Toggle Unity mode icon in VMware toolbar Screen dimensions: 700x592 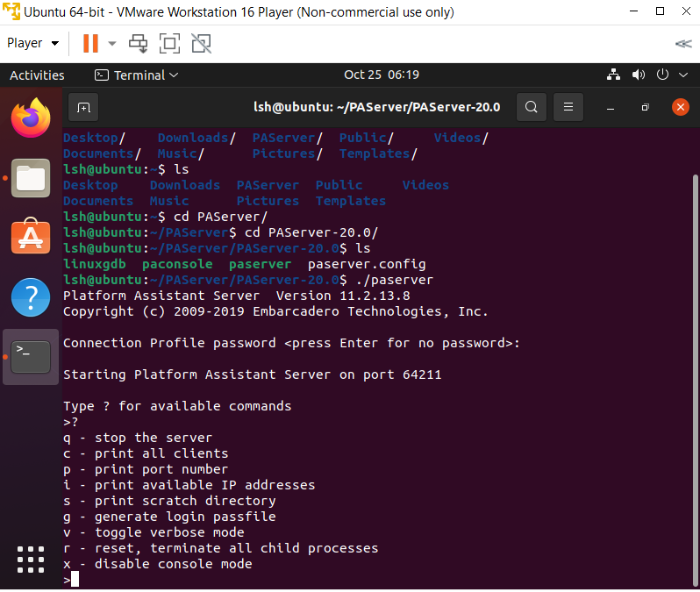pyautogui.click(x=202, y=43)
